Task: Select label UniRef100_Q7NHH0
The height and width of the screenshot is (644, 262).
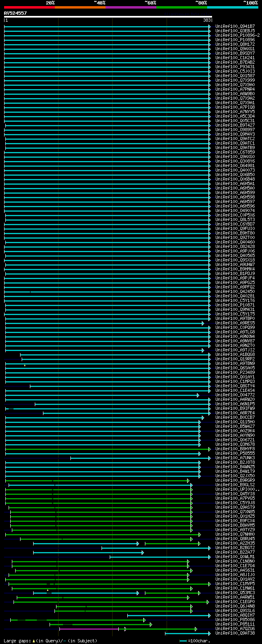Action: point(235,534)
